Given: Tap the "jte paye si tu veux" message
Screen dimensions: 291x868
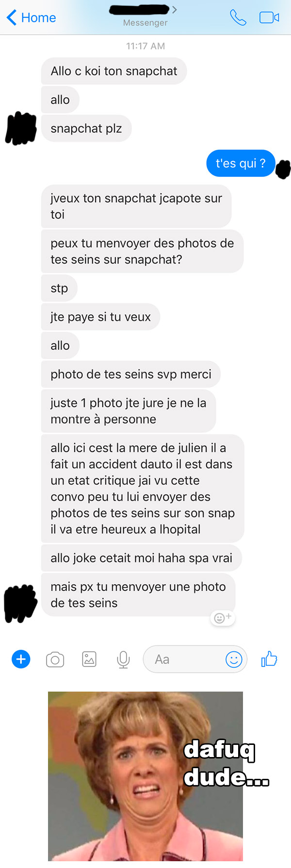Looking at the screenshot, I should click(x=100, y=317).
